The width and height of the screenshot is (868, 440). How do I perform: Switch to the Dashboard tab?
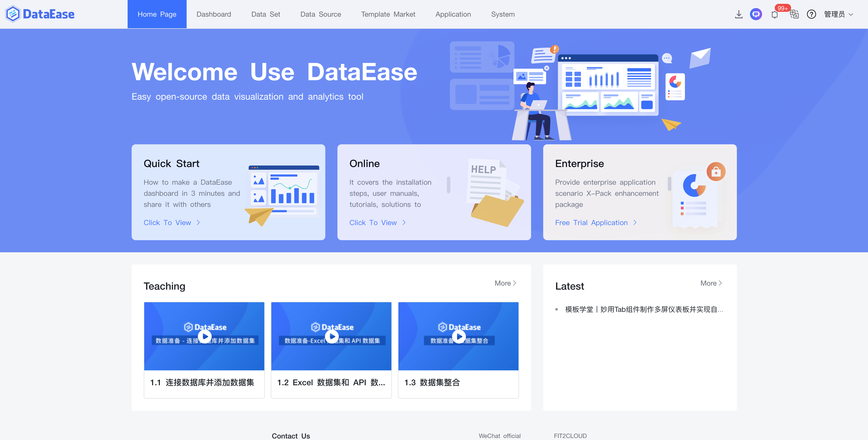(x=214, y=14)
